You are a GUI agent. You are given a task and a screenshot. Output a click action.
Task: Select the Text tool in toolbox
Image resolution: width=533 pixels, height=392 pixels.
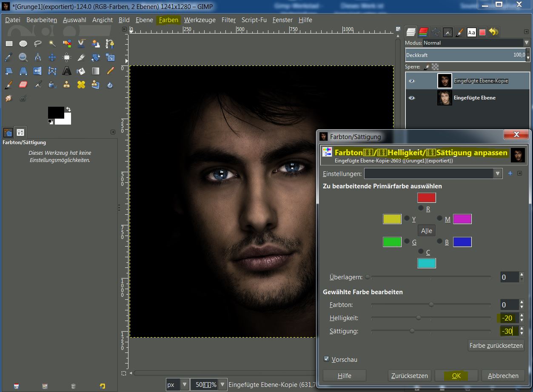click(x=67, y=71)
